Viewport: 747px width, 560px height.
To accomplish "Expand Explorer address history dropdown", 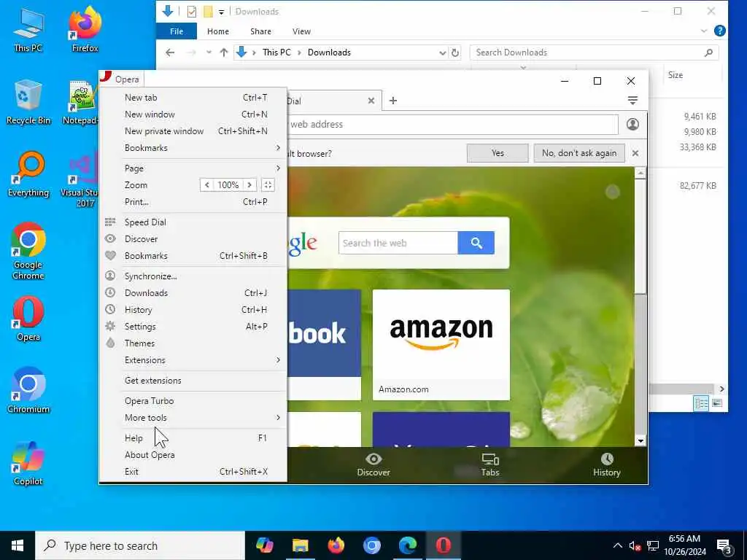I will point(443,52).
